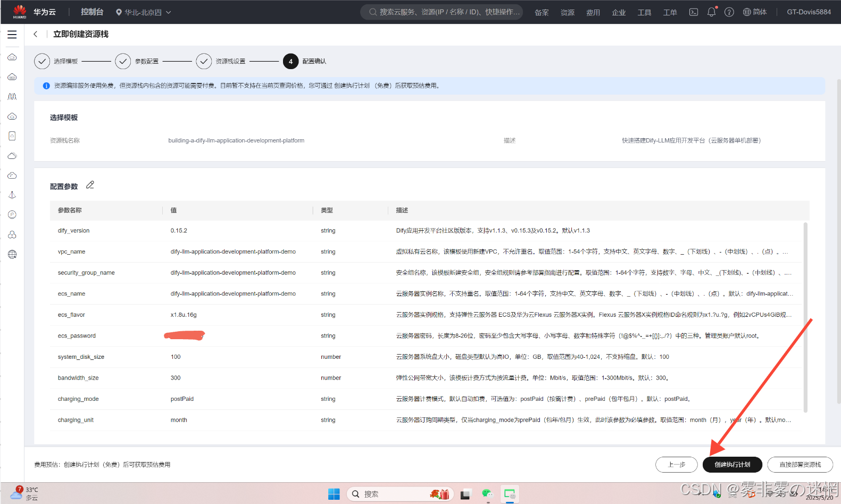This screenshot has width=841, height=504.
Task: Open the 工具 menu
Action: 644,12
